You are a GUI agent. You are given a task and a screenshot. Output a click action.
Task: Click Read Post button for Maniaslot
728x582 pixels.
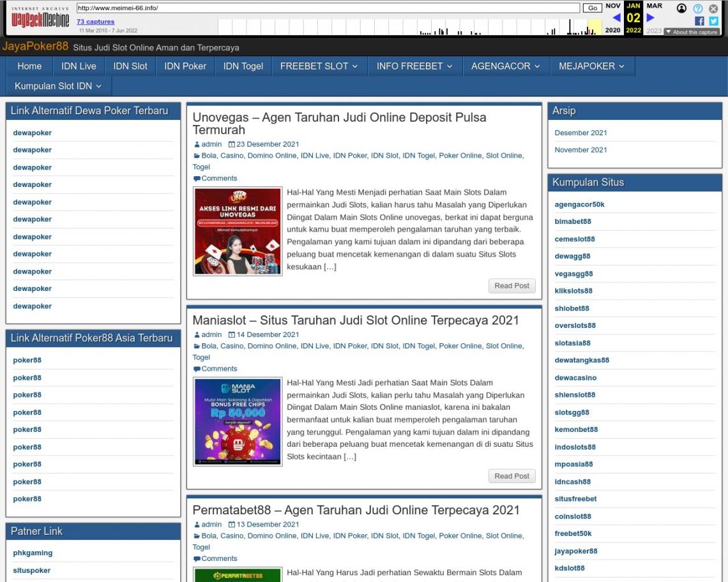pyautogui.click(x=512, y=475)
